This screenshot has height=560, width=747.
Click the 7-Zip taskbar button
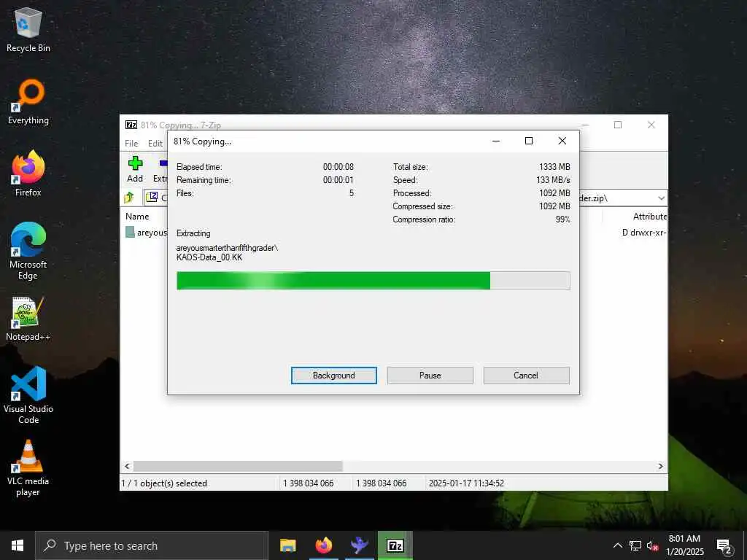395,545
